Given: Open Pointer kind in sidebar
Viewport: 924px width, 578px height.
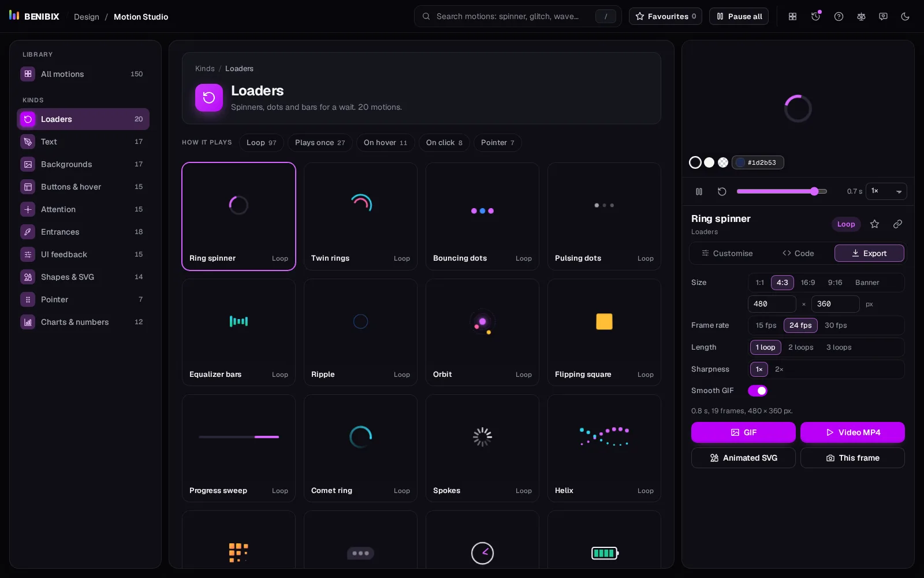Looking at the screenshot, I should 83,299.
